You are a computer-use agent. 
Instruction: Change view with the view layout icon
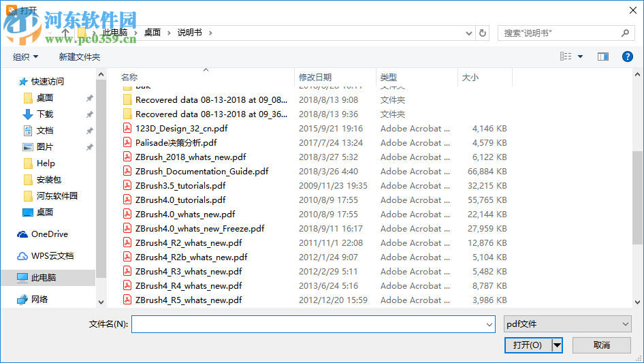coord(566,57)
